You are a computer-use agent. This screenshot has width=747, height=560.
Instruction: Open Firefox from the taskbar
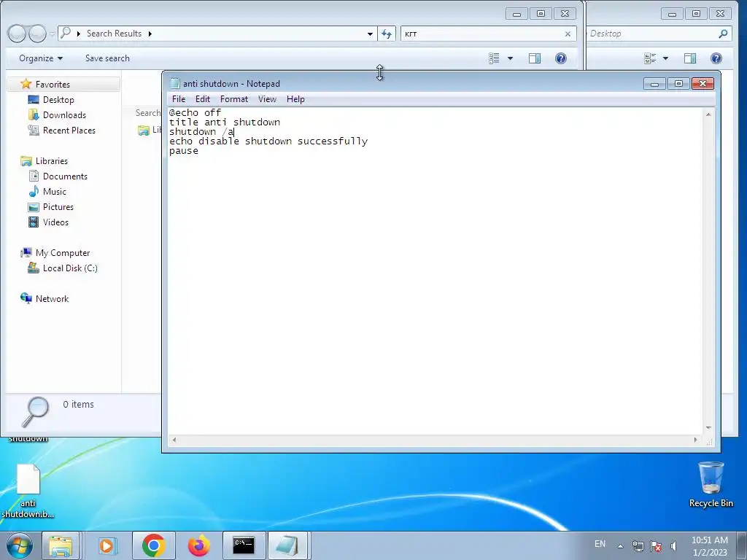coord(199,545)
